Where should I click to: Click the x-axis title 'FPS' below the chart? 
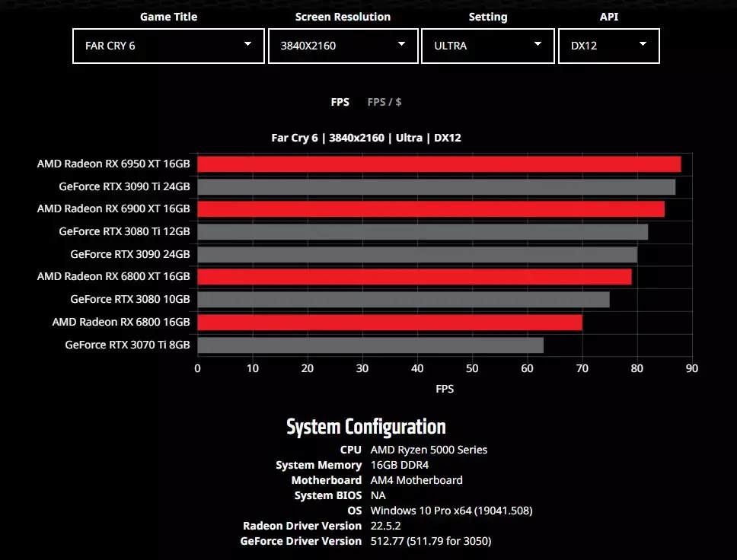pos(445,389)
